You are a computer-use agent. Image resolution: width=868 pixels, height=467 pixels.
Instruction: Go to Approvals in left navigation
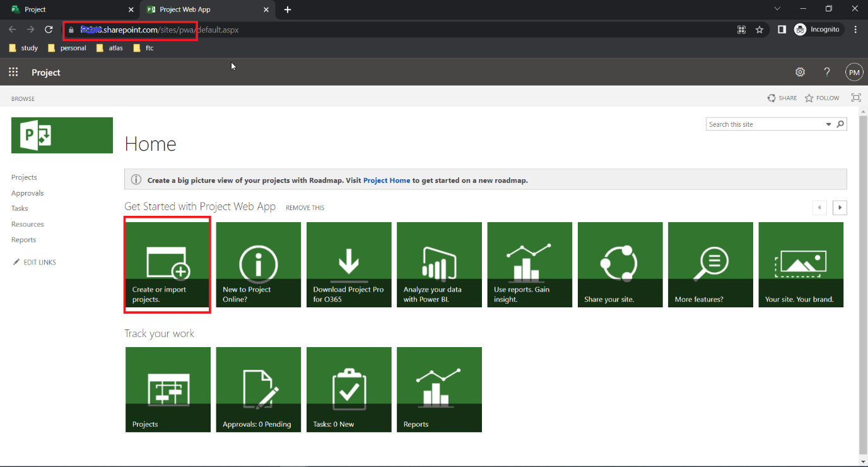[28, 193]
